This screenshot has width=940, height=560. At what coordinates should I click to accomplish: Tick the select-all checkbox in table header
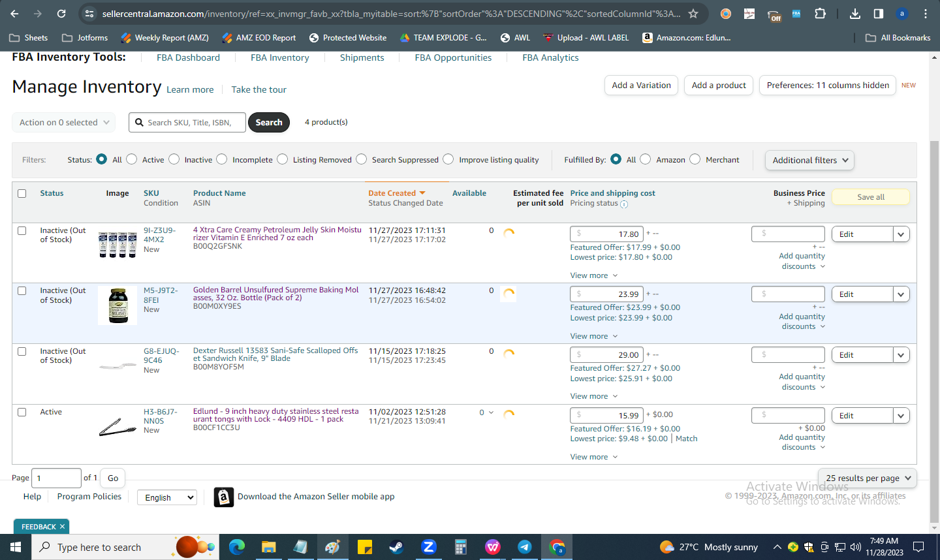(x=22, y=193)
